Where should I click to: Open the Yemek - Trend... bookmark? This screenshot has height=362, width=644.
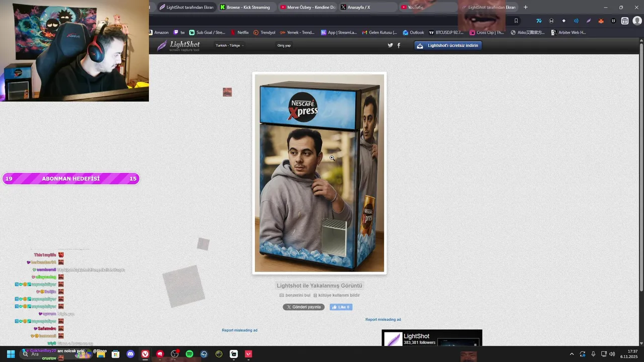[x=297, y=32]
